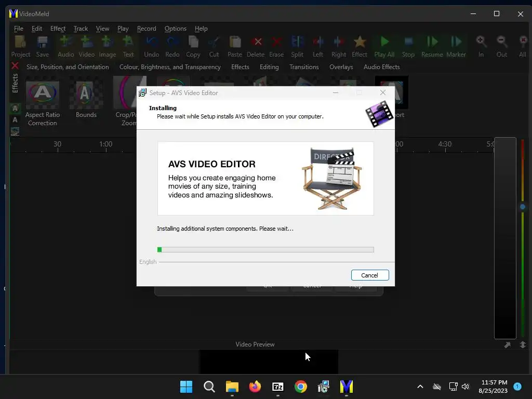532x399 pixels.
Task: Show hidden system tray icons
Action: (x=420, y=387)
